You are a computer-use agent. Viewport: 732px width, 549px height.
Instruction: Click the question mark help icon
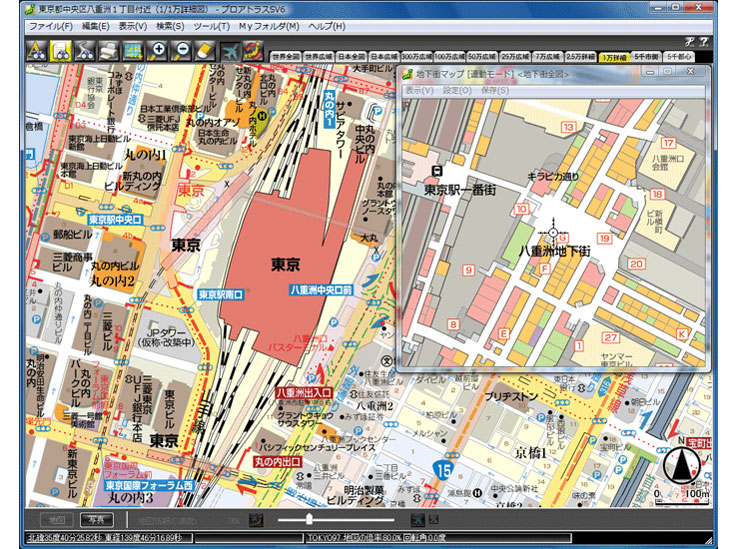tap(704, 42)
